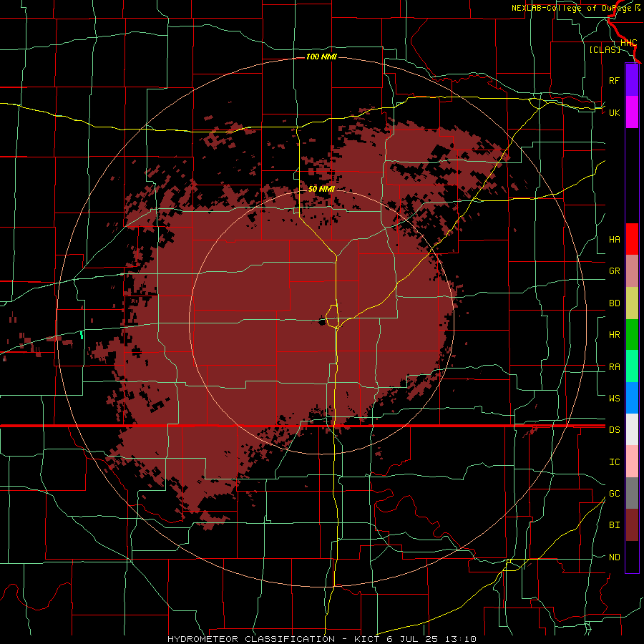
Task: Click the ND legend label
Action: [614, 557]
